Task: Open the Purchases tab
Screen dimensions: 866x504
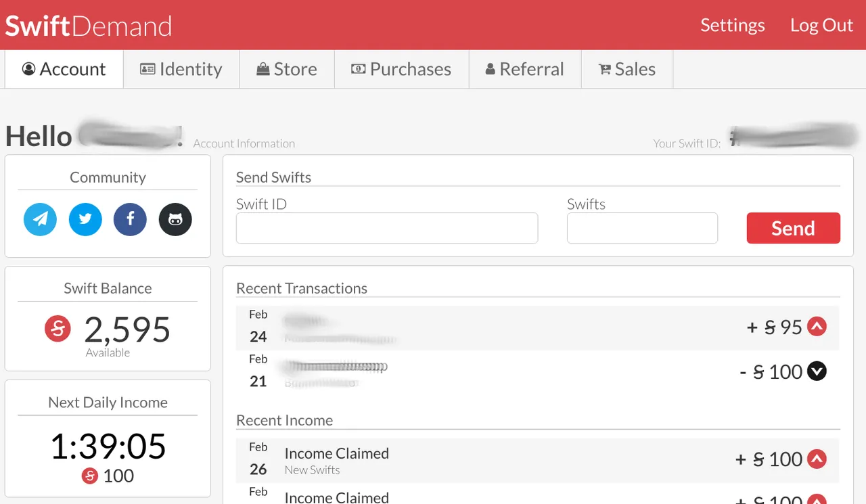Action: click(x=401, y=69)
